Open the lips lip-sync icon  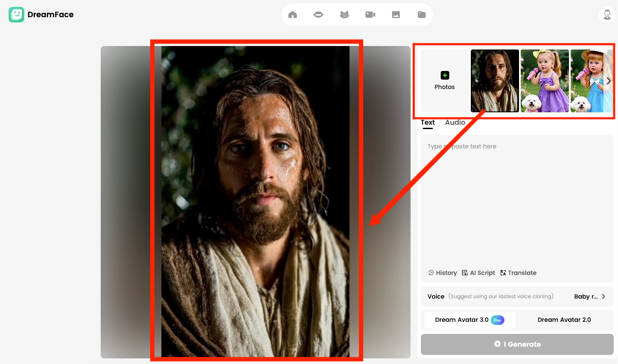tap(318, 15)
